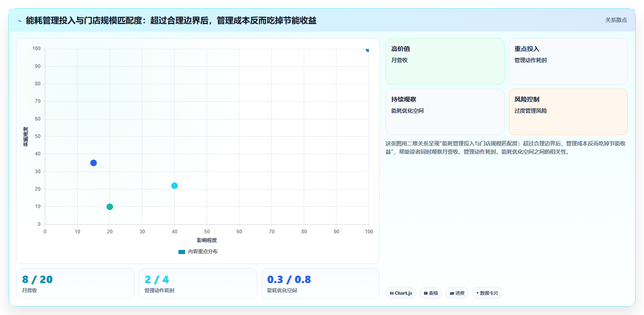Click the 进度 tag chip
This screenshot has height=315, width=644.
(x=457, y=293)
